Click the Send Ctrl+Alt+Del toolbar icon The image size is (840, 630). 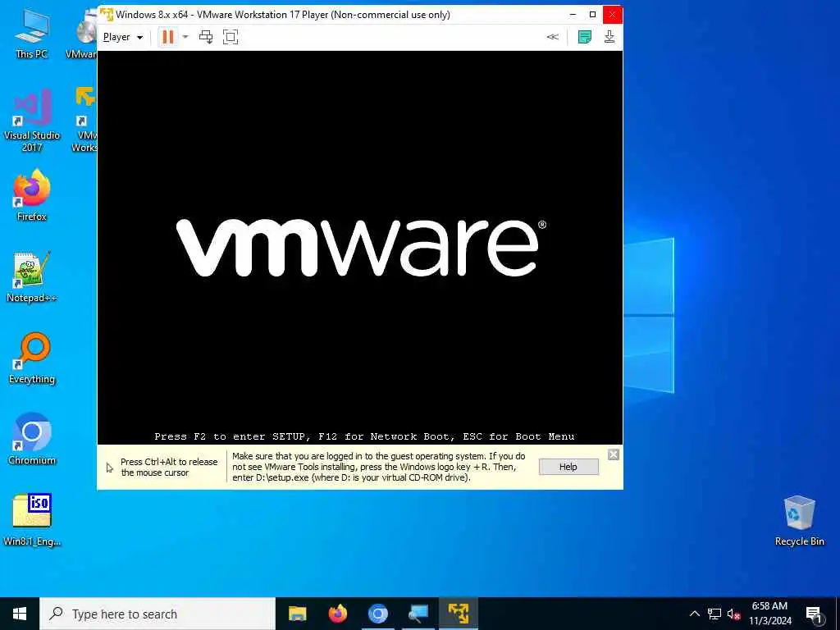[x=206, y=37]
